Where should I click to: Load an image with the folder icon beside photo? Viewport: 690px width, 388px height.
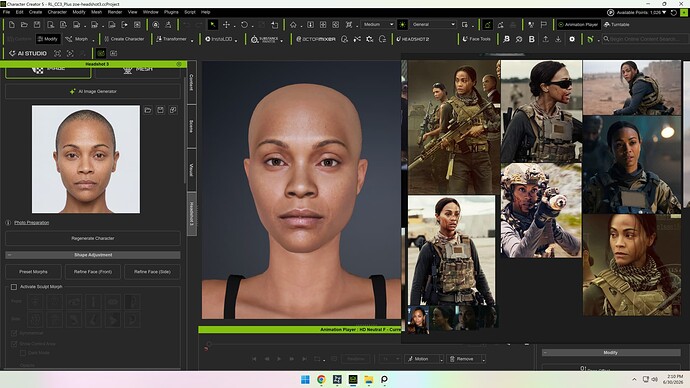click(x=148, y=110)
